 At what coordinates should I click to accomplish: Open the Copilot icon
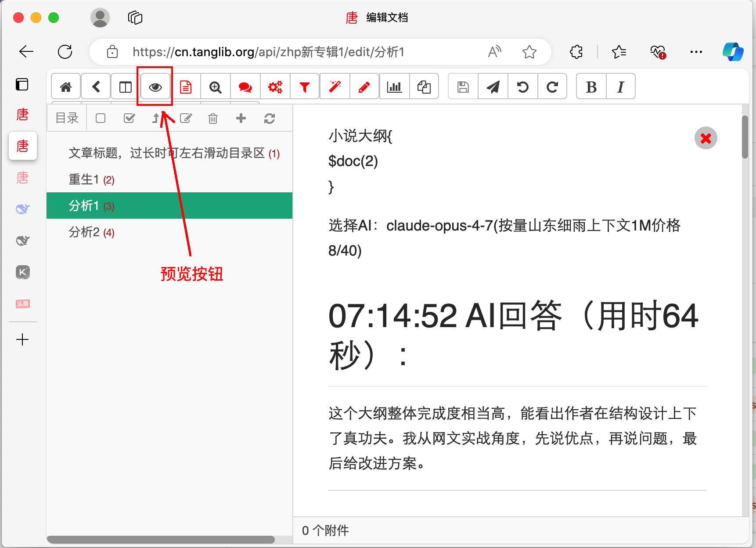(733, 52)
